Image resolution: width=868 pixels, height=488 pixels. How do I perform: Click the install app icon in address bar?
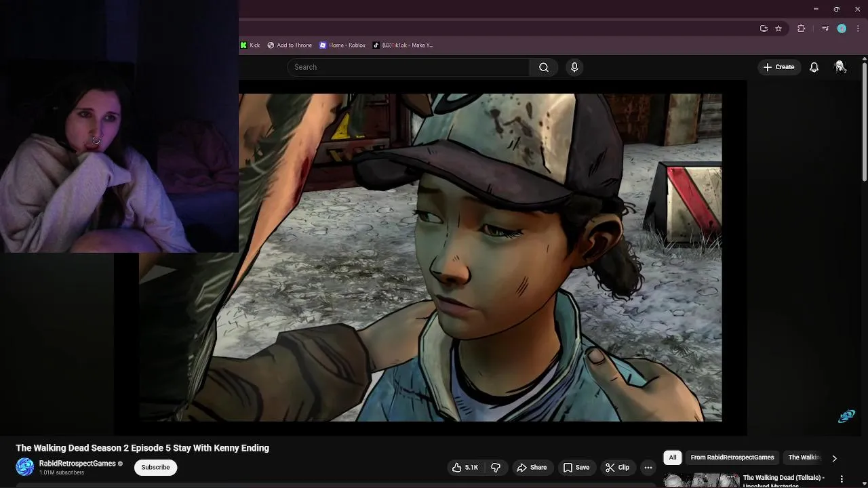764,28
